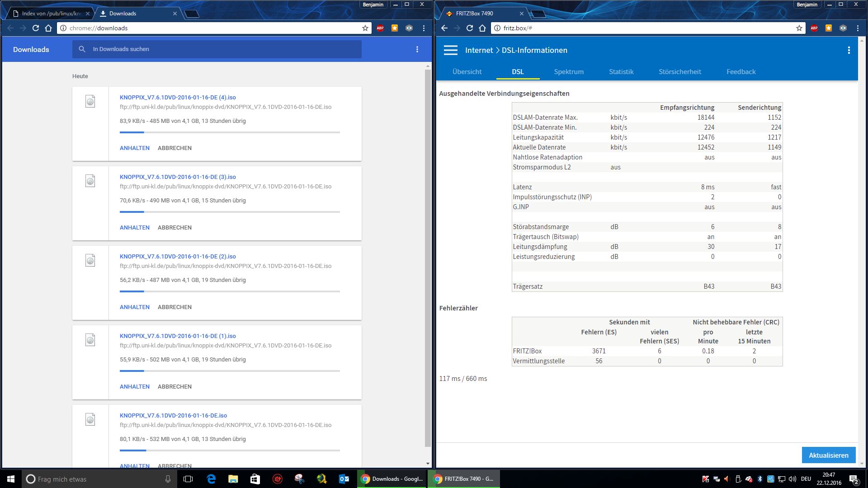
Task: Click the AdBlock Plus icon in Downloads window
Action: click(380, 28)
